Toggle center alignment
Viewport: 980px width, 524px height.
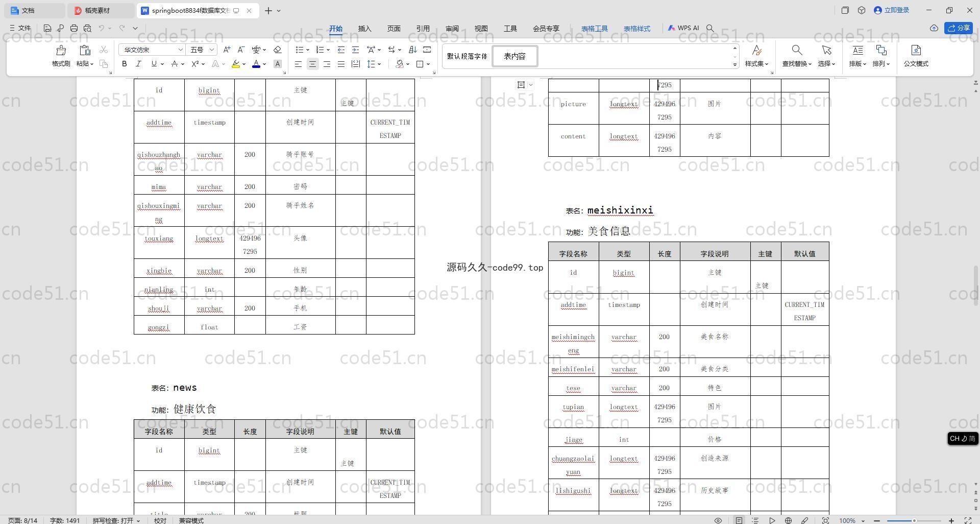(x=312, y=64)
